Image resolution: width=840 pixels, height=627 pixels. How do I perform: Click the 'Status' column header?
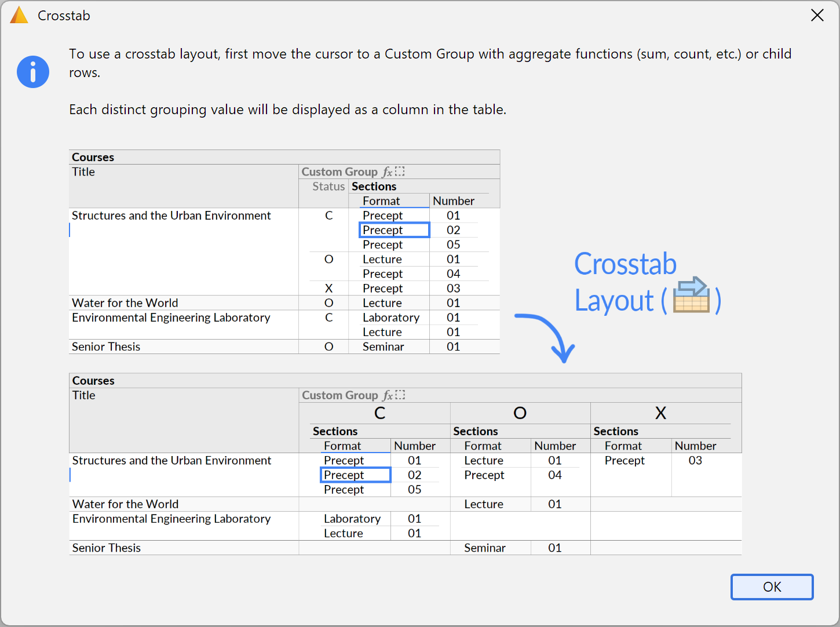[x=328, y=187]
